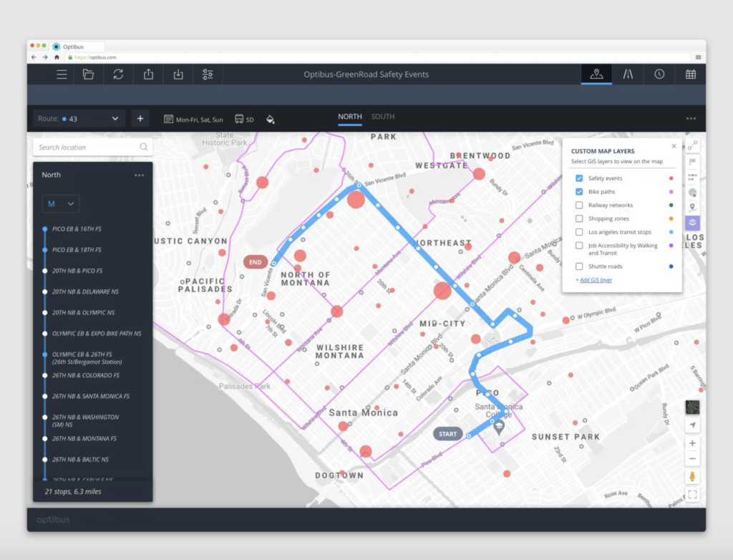Viewport: 733px width, 560px height.
Task: Click the refresh sync icon
Action: (x=118, y=74)
